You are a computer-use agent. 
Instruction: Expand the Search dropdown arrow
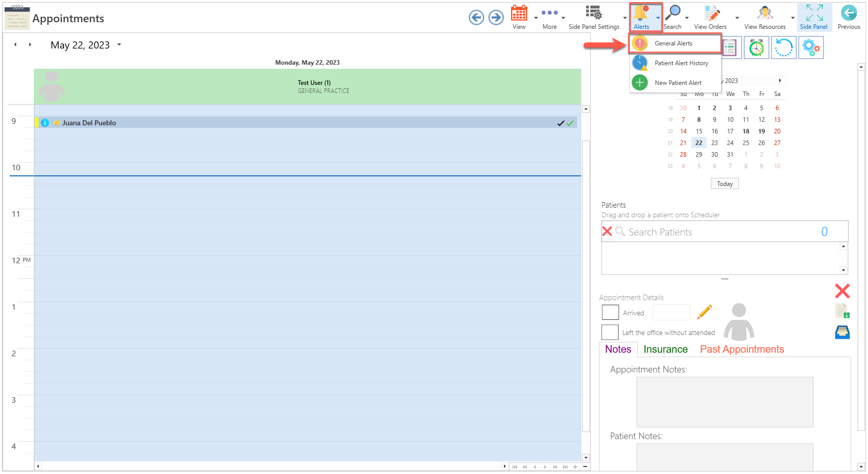687,18
